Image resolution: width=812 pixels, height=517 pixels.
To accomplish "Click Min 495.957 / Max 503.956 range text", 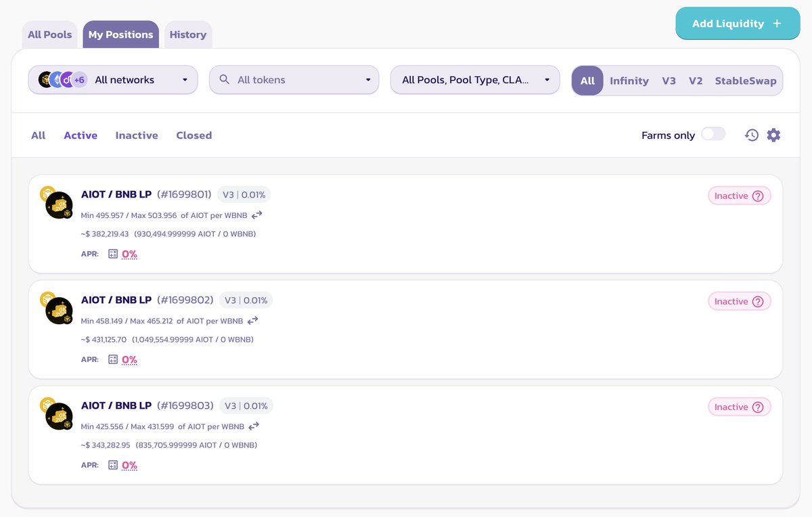I will point(129,215).
